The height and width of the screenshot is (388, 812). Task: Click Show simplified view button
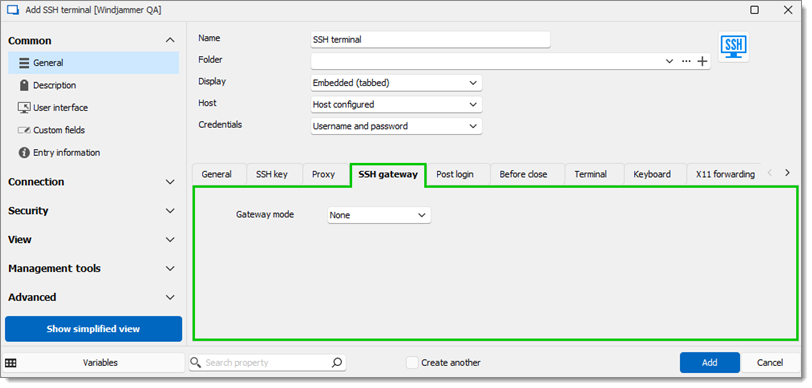point(93,329)
